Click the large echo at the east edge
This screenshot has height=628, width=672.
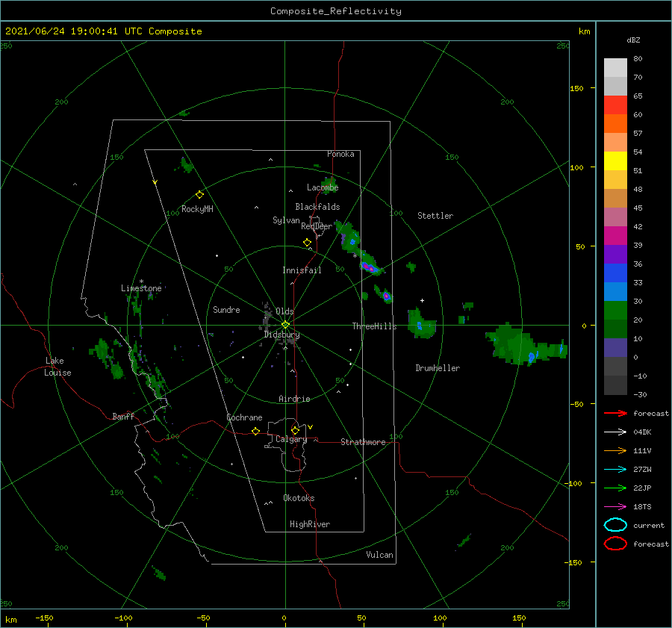pos(525,344)
